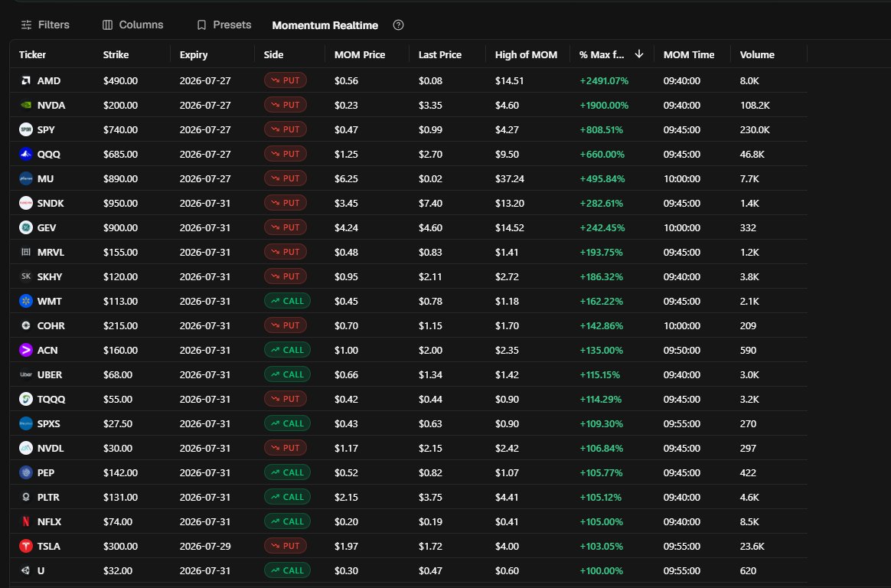This screenshot has height=588, width=891.
Task: Sort by Volume column header
Action: point(757,54)
